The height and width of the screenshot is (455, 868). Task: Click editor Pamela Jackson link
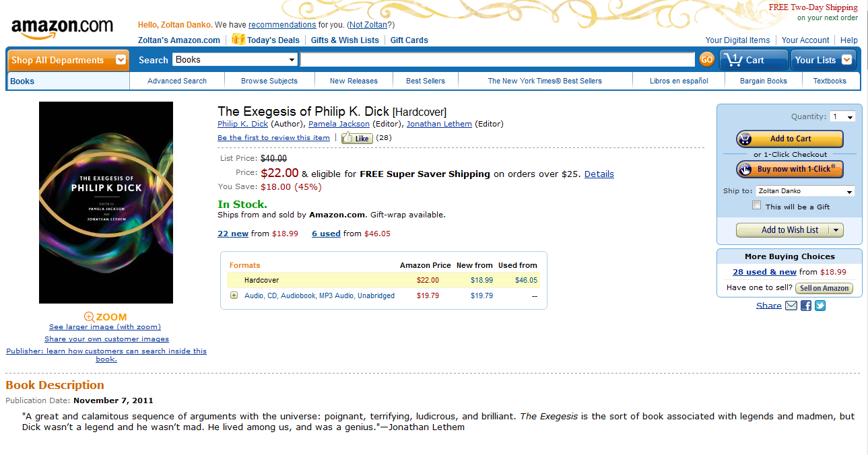339,124
